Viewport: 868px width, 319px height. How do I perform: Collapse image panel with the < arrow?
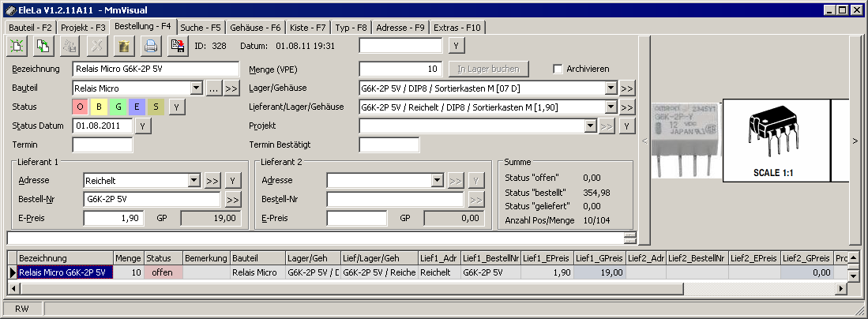pyautogui.click(x=644, y=141)
